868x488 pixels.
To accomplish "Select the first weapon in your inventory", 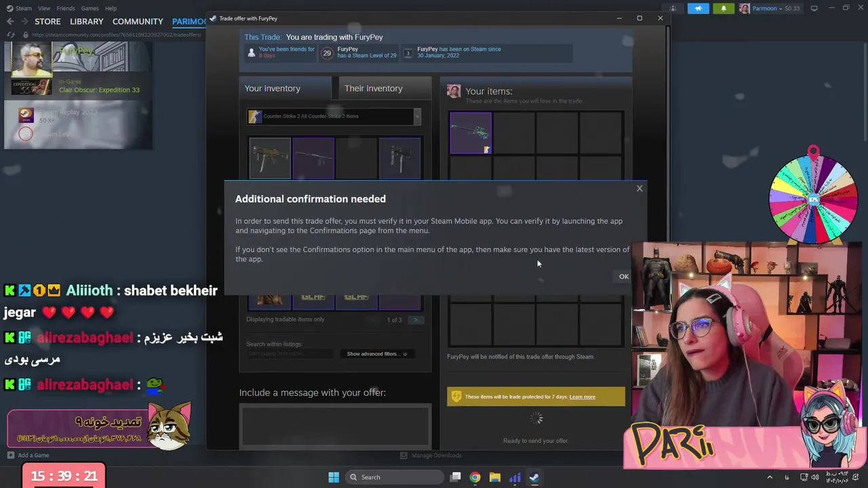I will point(270,158).
